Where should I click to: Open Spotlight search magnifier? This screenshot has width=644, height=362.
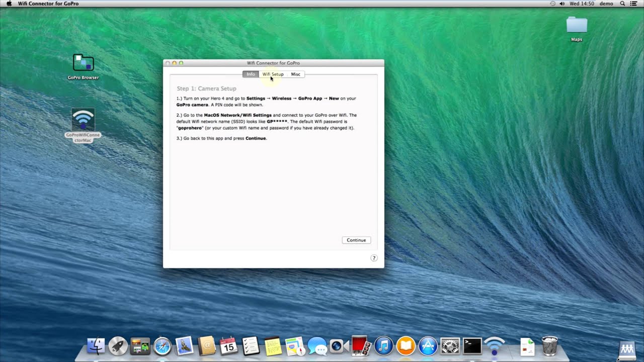pos(622,4)
